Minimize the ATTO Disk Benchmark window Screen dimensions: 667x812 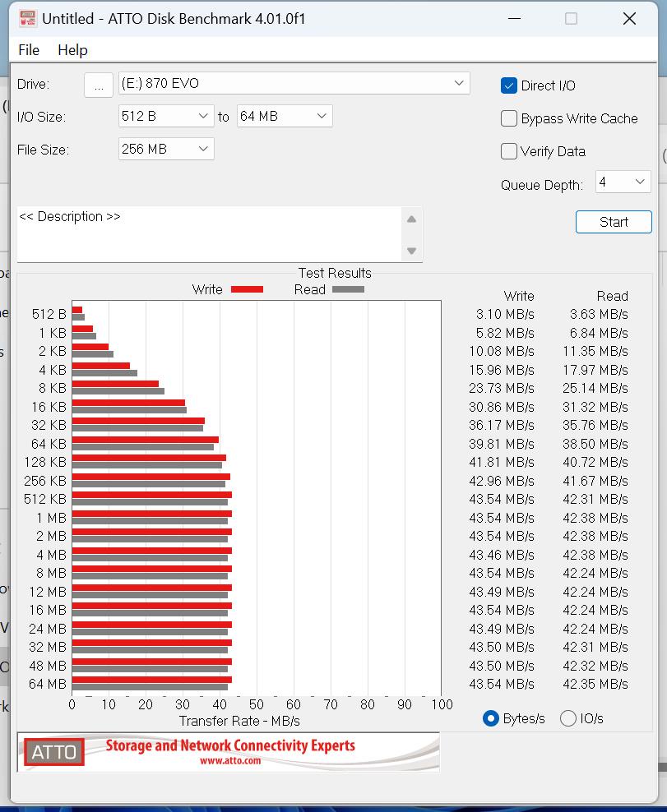point(514,19)
